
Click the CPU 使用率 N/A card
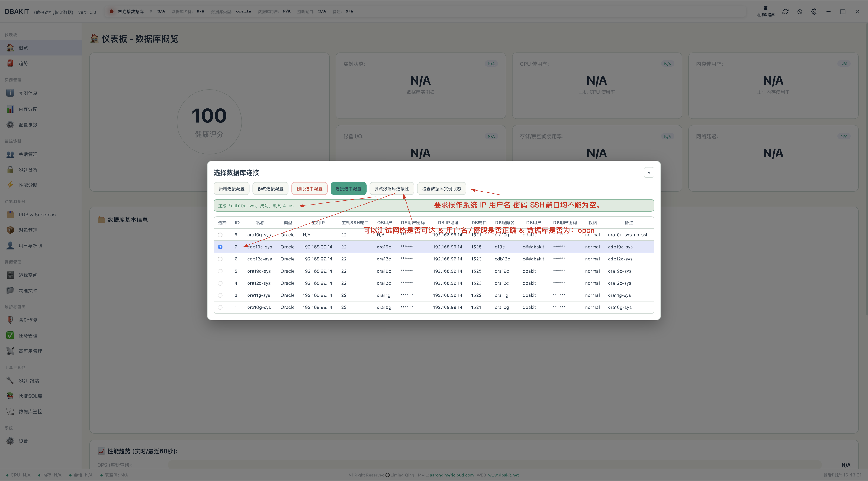[597, 86]
